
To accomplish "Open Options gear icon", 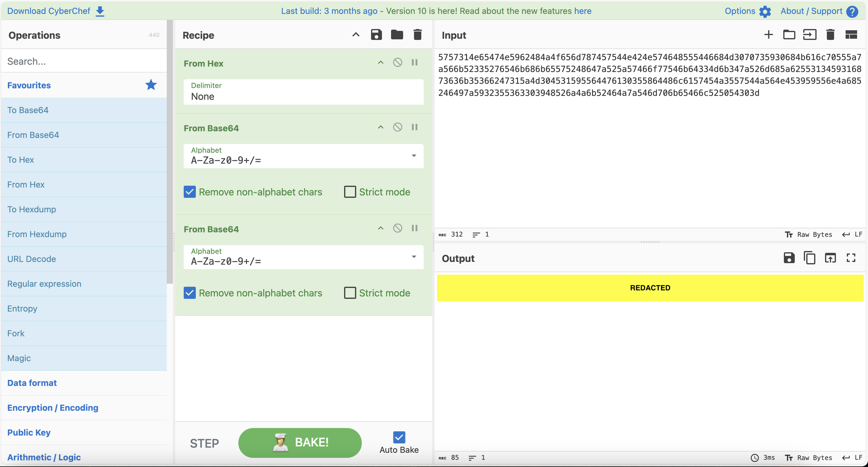I will pyautogui.click(x=765, y=11).
